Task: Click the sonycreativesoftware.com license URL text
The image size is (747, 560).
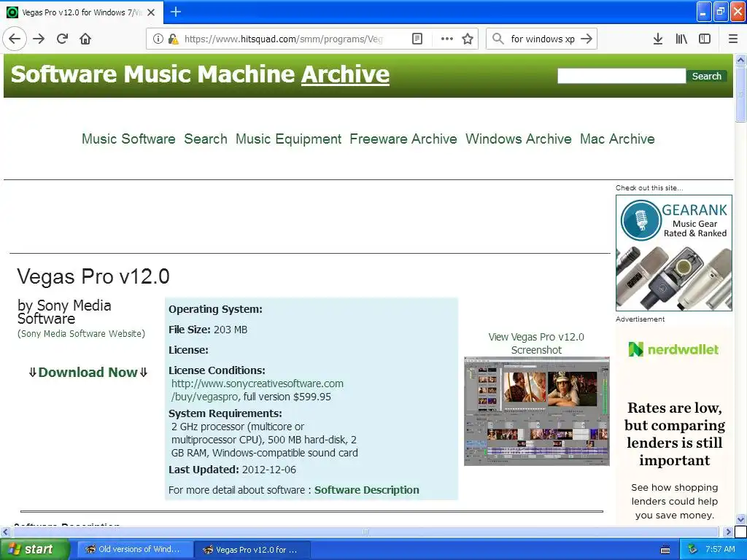Action: point(258,390)
